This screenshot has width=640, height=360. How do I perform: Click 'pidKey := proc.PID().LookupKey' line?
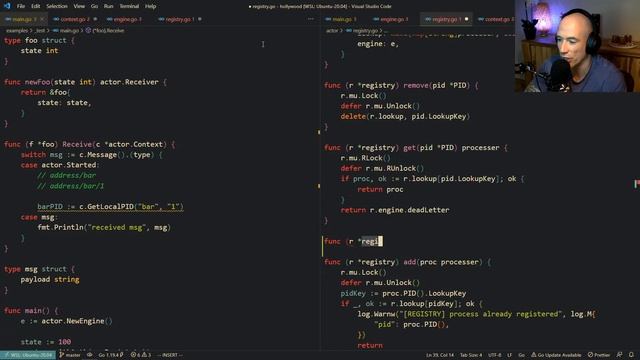403,293
